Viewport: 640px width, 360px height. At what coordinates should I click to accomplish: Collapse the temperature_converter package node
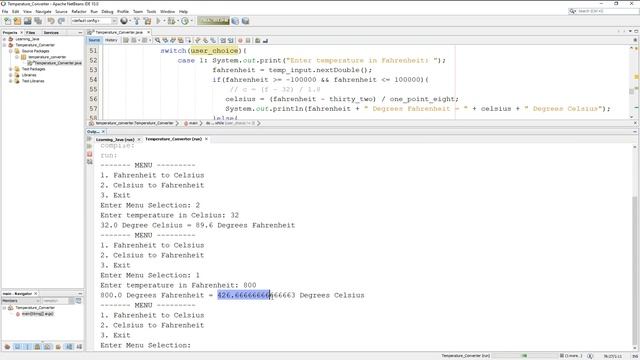coord(17,57)
